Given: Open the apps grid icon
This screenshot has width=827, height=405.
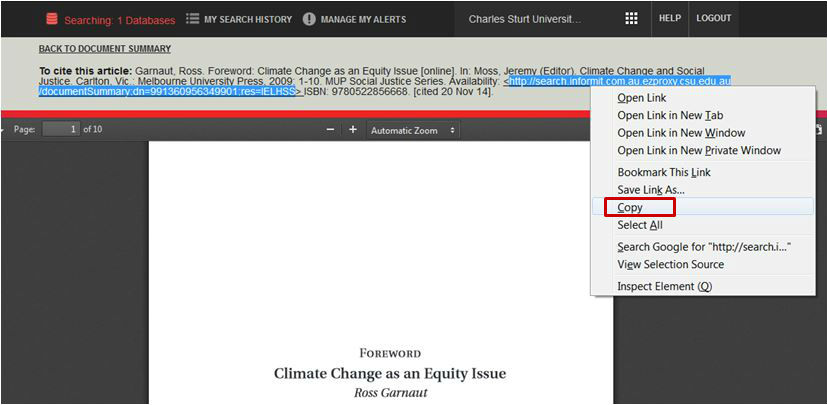Looking at the screenshot, I should (631, 18).
